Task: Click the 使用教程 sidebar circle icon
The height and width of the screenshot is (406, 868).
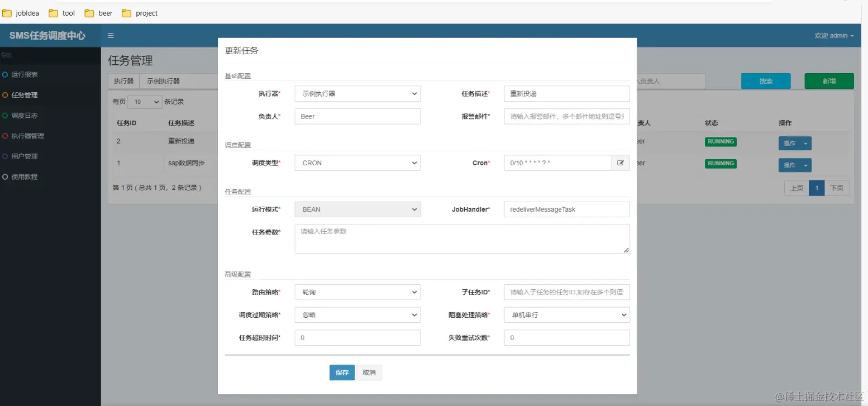Action: pos(5,176)
